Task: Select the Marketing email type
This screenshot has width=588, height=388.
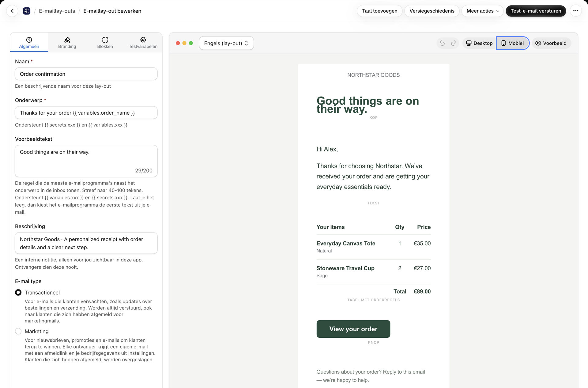Action: [x=18, y=331]
